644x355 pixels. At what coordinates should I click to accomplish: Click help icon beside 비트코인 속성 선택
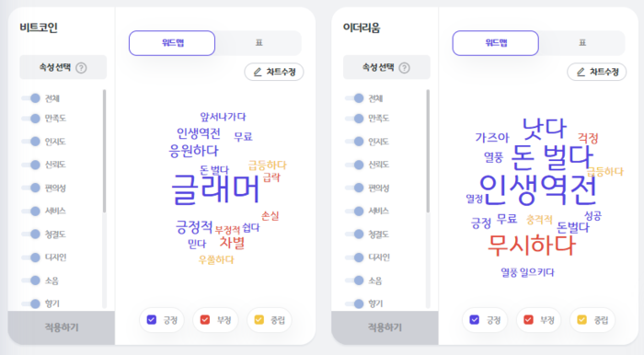tap(81, 68)
